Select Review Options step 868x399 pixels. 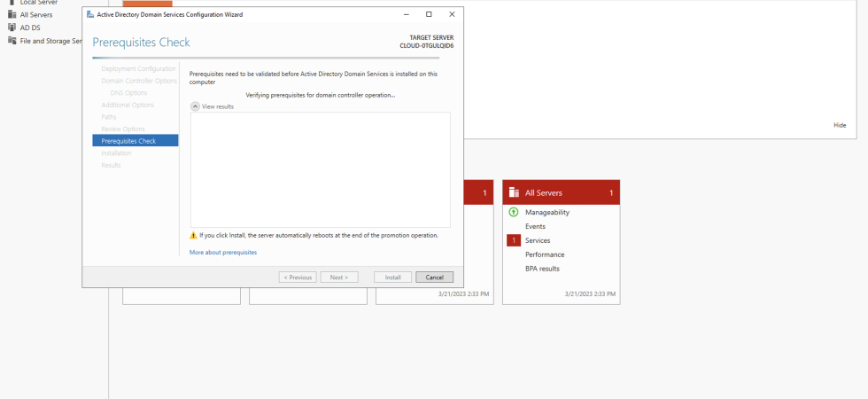point(123,129)
